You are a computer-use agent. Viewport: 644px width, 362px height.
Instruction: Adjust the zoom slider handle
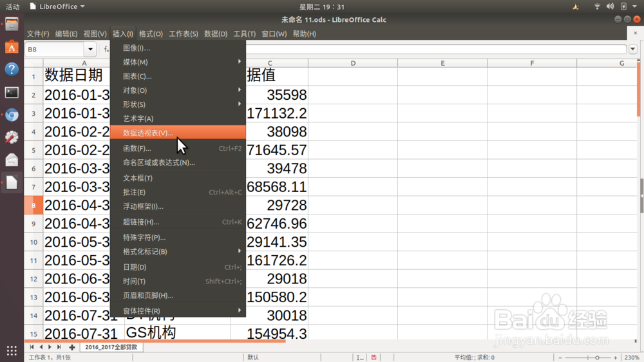point(597,358)
